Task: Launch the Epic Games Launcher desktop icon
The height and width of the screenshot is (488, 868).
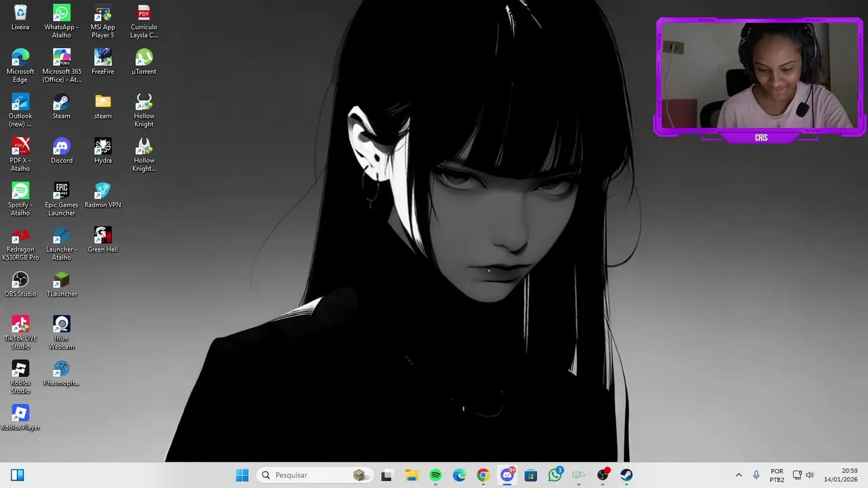Action: (x=62, y=199)
